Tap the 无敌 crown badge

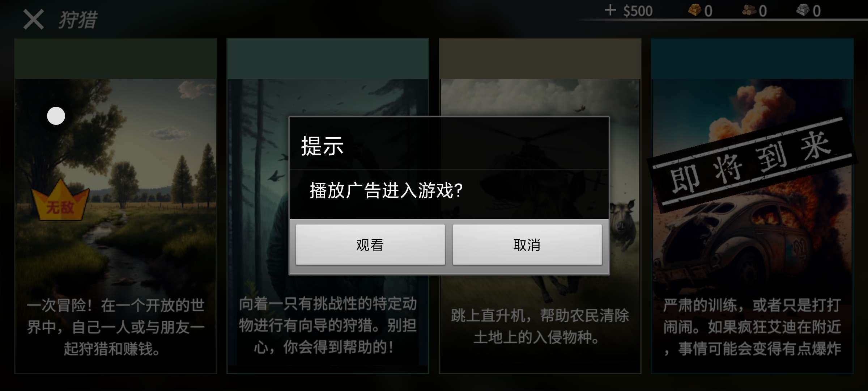point(60,200)
